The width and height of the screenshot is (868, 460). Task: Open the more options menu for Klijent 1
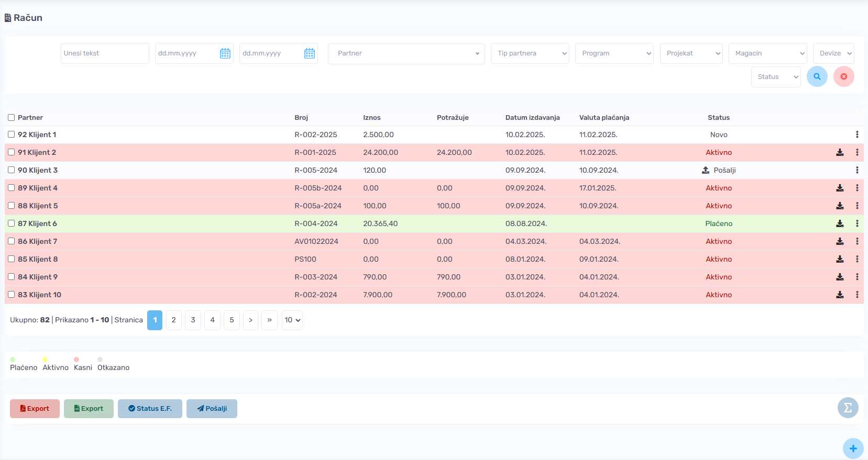point(857,134)
